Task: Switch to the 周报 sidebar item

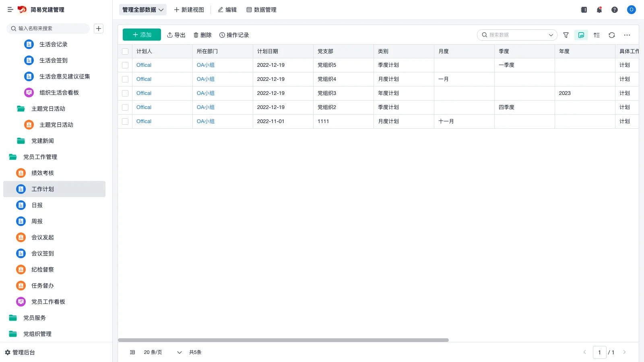Action: pyautogui.click(x=37, y=221)
